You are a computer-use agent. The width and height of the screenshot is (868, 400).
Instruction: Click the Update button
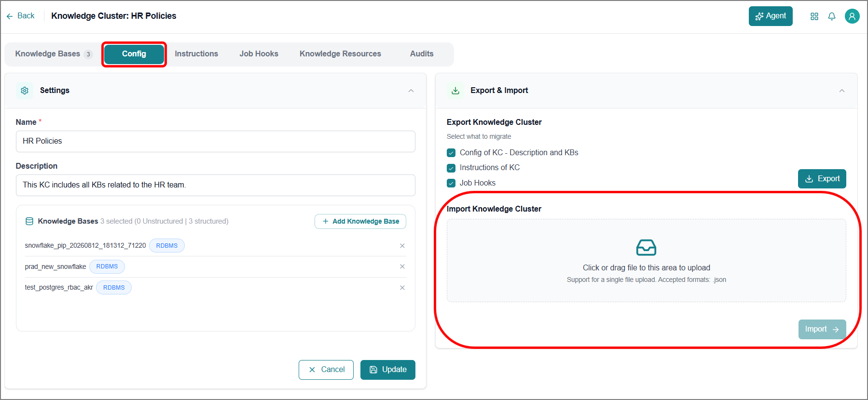click(x=387, y=370)
